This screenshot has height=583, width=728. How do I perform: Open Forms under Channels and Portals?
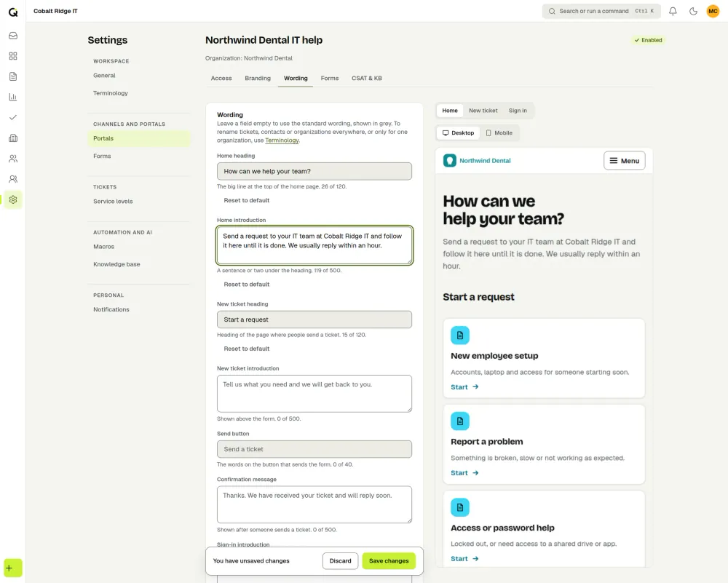pyautogui.click(x=139, y=156)
